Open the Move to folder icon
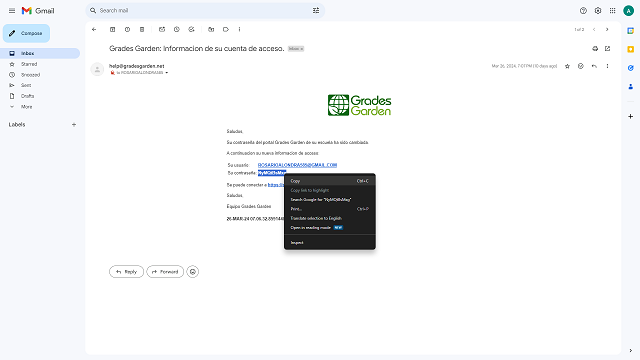Screen dimensions: 640x360 211,29
